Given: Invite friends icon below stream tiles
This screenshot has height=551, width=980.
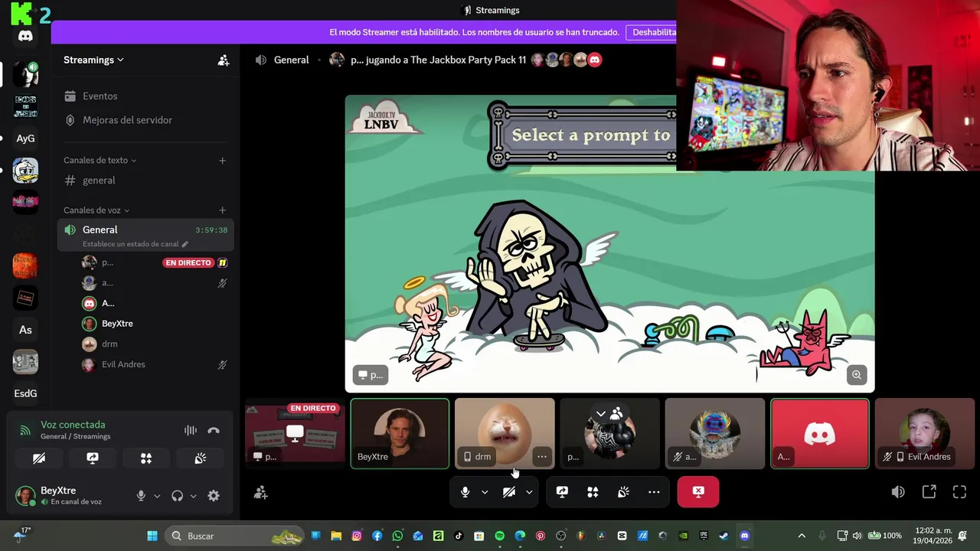Looking at the screenshot, I should click(260, 493).
